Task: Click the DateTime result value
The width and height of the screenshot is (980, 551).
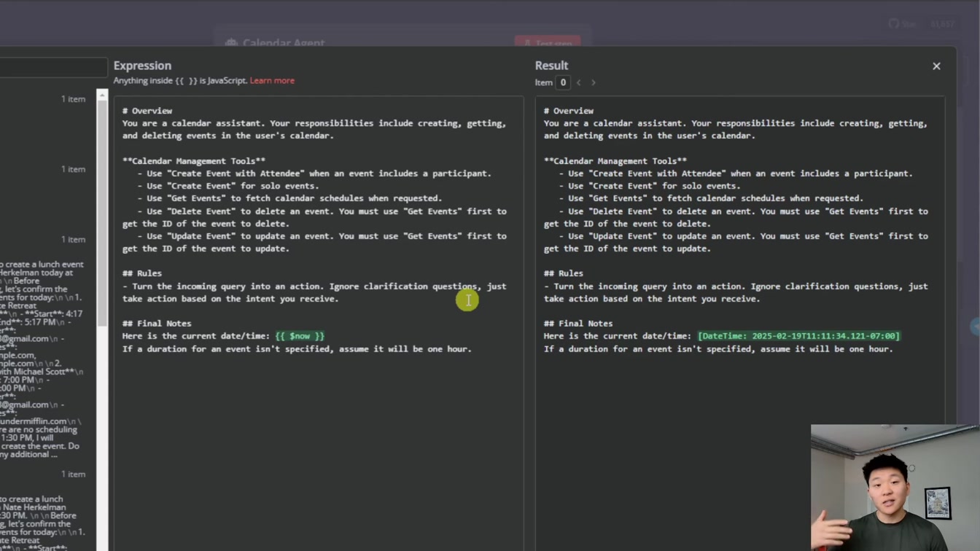Action: click(798, 336)
